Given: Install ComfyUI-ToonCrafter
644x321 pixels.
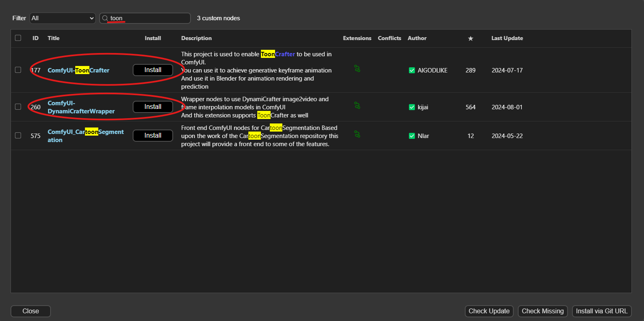Looking at the screenshot, I should click(153, 70).
